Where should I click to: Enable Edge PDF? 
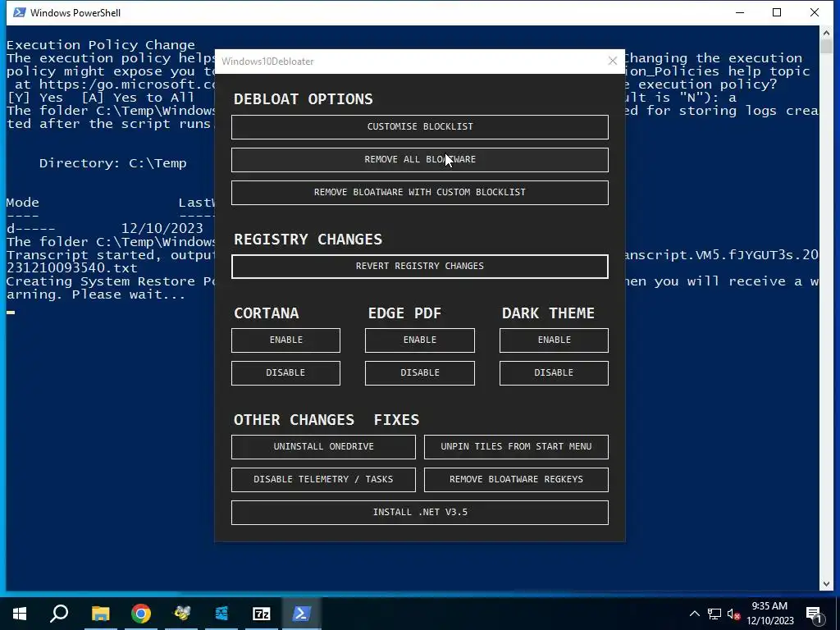click(x=419, y=340)
